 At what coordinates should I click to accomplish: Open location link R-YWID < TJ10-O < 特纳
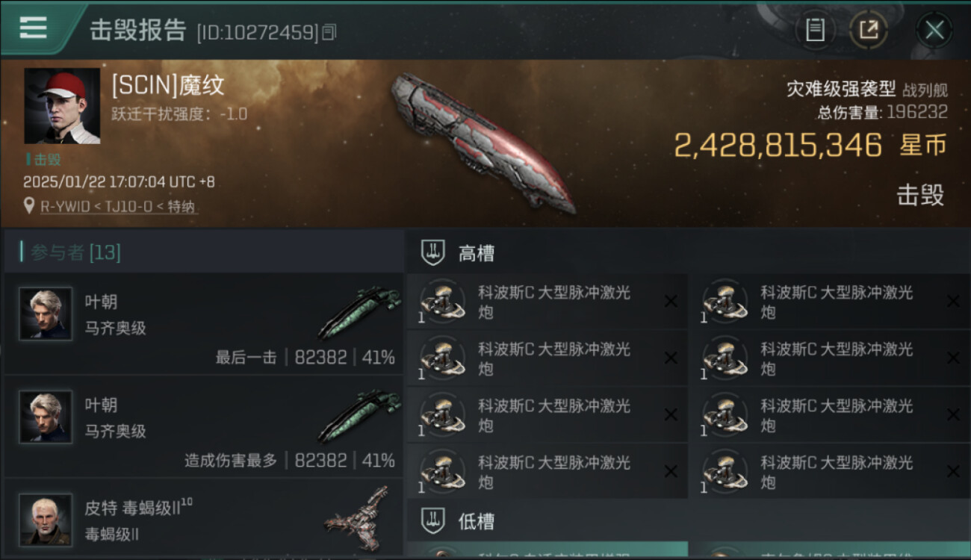[x=119, y=207]
